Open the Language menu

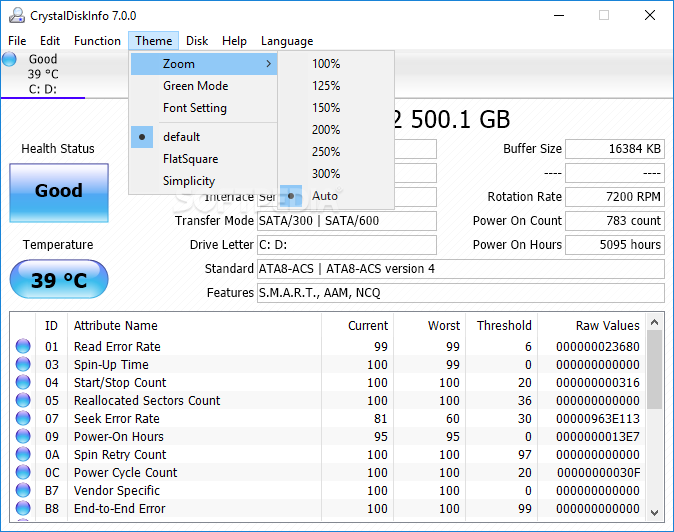click(287, 41)
